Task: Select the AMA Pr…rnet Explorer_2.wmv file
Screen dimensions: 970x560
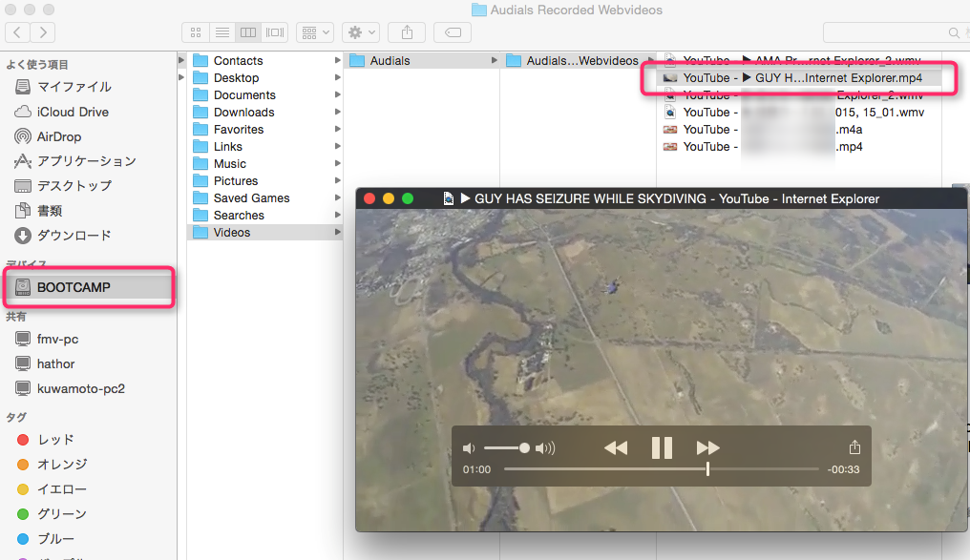Action: [x=799, y=60]
